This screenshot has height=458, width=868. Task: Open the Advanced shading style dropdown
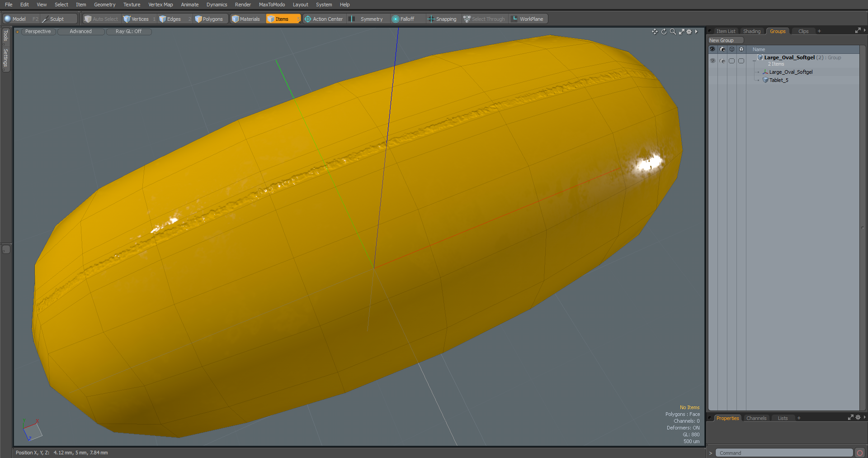tap(81, 32)
